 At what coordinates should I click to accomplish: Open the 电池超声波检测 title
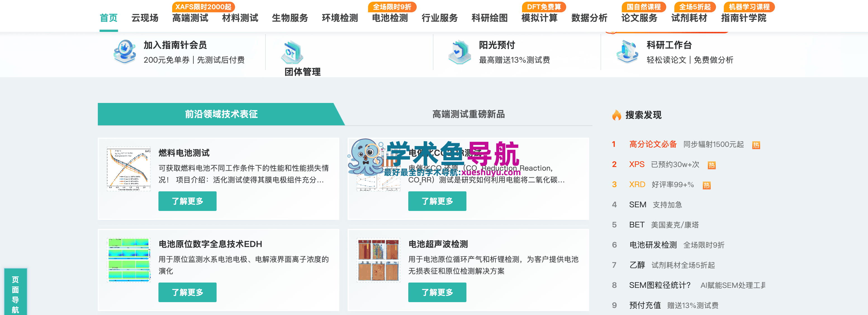[438, 244]
